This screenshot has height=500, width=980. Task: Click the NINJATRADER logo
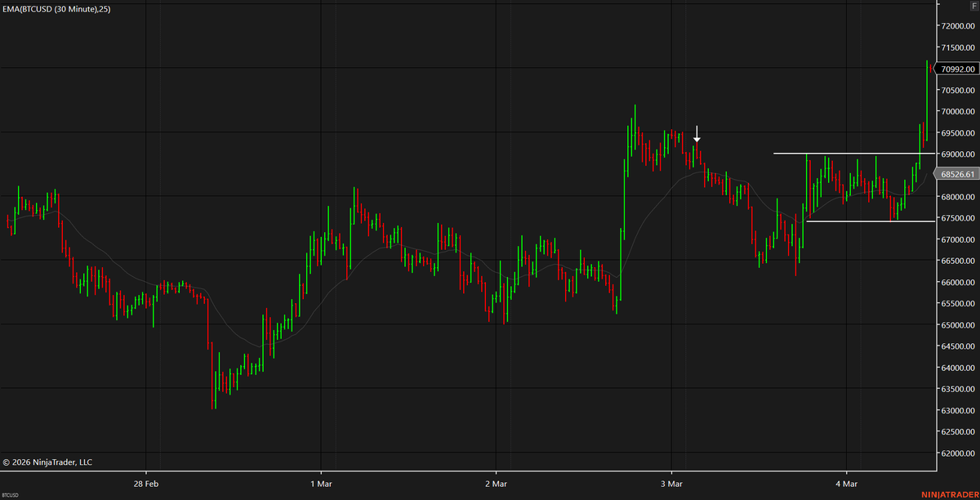[x=950, y=495]
